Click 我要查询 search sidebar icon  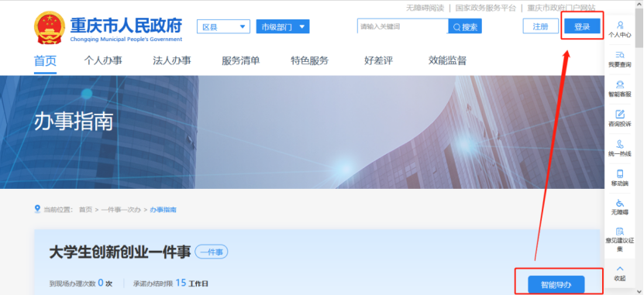point(620,54)
